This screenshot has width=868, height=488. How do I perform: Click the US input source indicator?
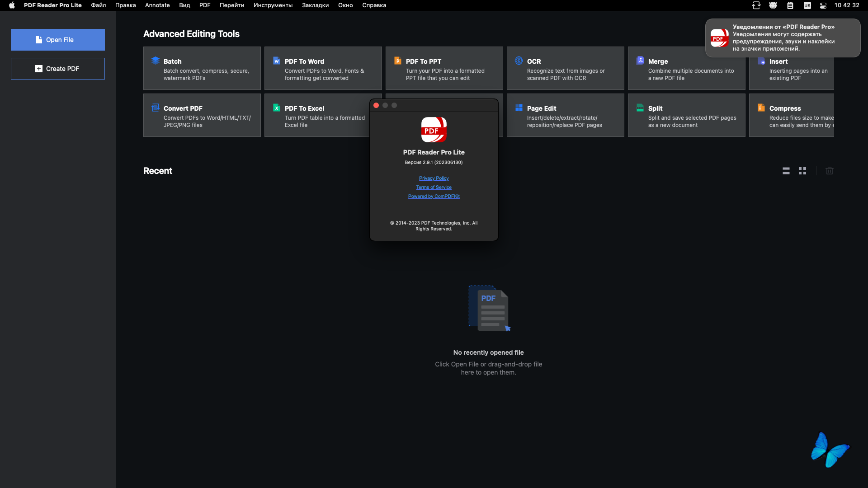click(x=807, y=5)
